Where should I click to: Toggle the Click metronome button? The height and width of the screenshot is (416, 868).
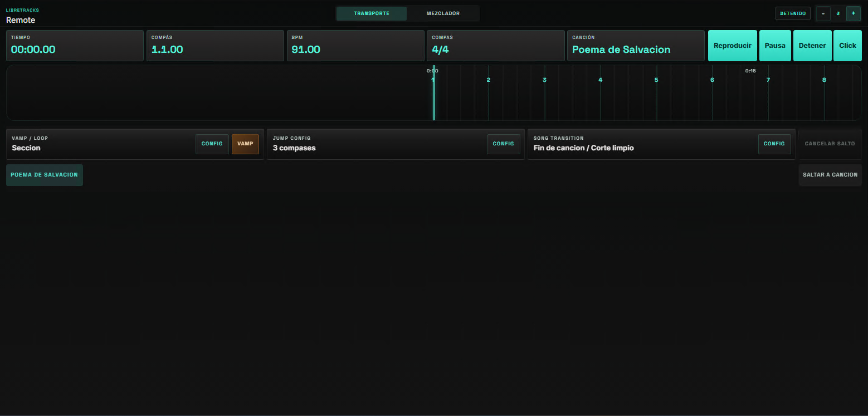[x=847, y=46]
